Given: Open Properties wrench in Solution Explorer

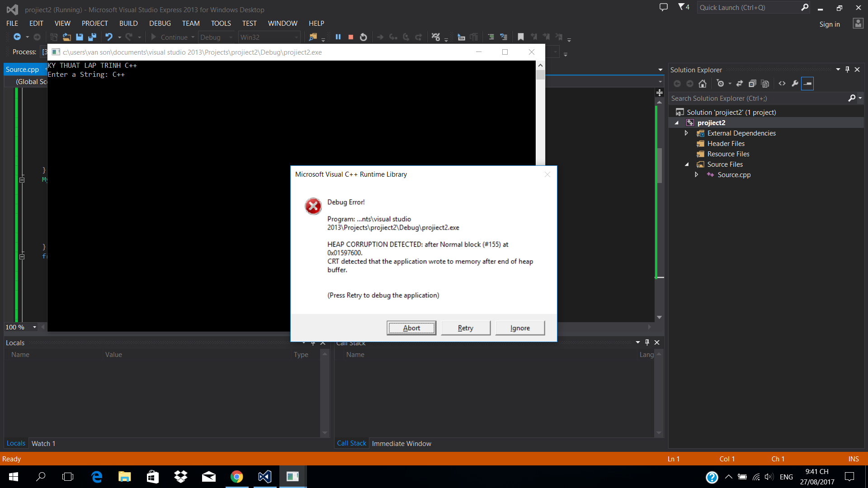Looking at the screenshot, I should (x=795, y=84).
